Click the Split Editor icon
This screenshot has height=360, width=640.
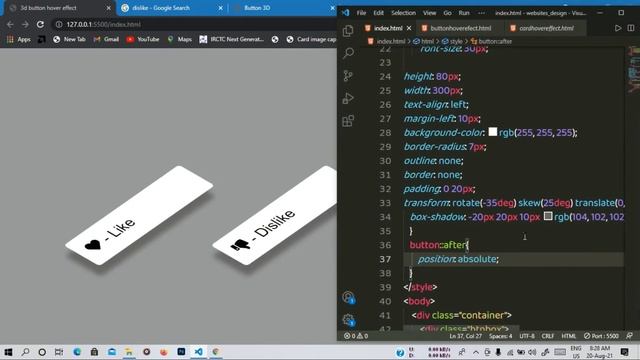631,28
